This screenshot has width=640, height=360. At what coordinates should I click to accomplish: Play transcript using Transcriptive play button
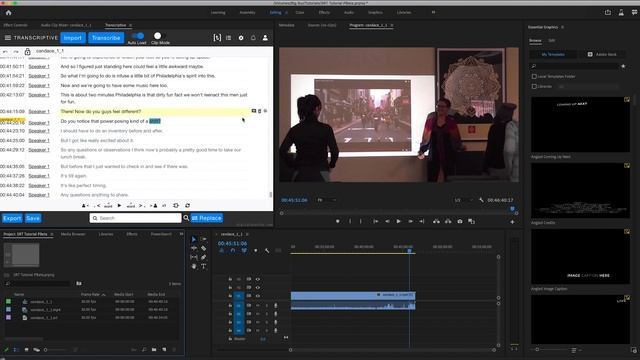click(x=119, y=206)
